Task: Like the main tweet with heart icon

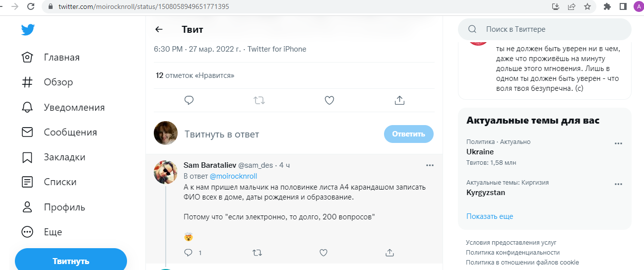Action: (x=329, y=100)
